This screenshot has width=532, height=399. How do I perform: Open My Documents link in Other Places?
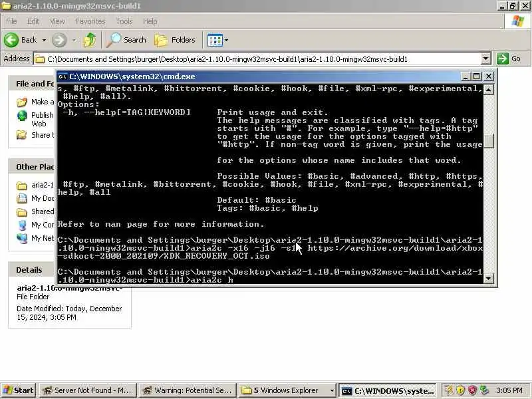[43, 198]
